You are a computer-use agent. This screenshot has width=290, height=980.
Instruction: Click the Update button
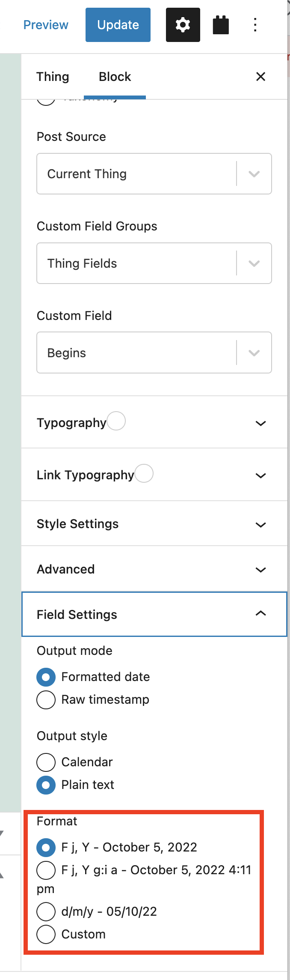118,25
